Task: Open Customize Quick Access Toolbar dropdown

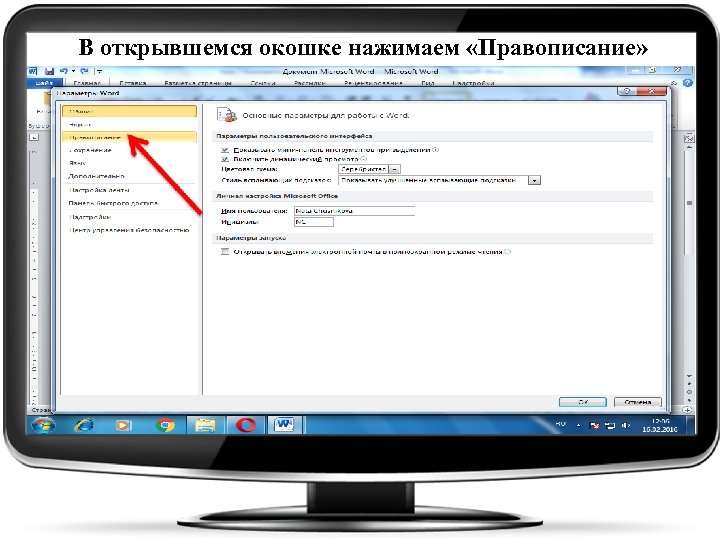Action: tap(99, 71)
